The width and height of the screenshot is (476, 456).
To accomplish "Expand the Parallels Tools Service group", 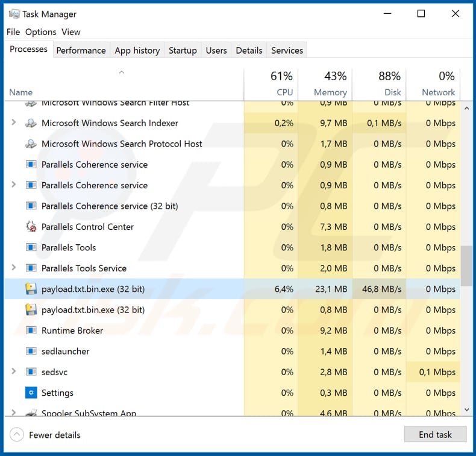I will 14,268.
